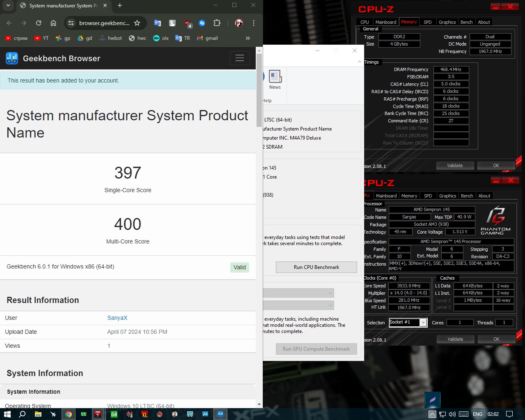Open the site information icon in address bar
This screenshot has height=420, width=525.
coord(71,23)
